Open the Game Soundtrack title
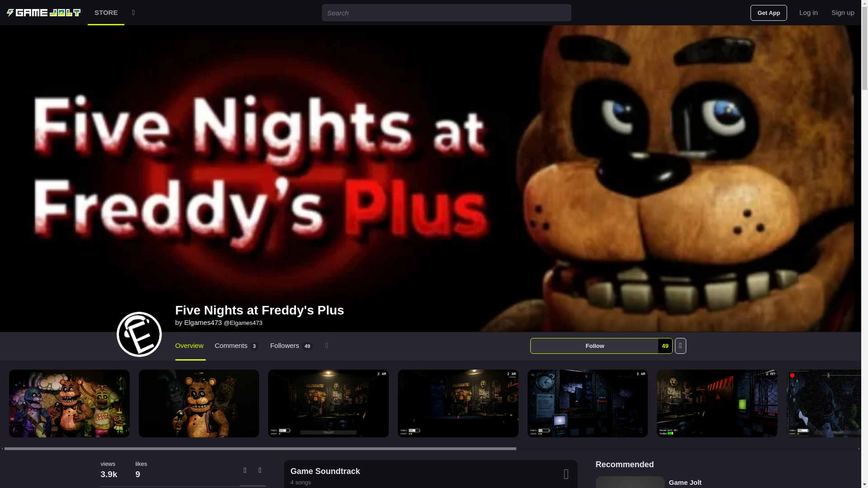The width and height of the screenshot is (868, 488). pos(325,471)
